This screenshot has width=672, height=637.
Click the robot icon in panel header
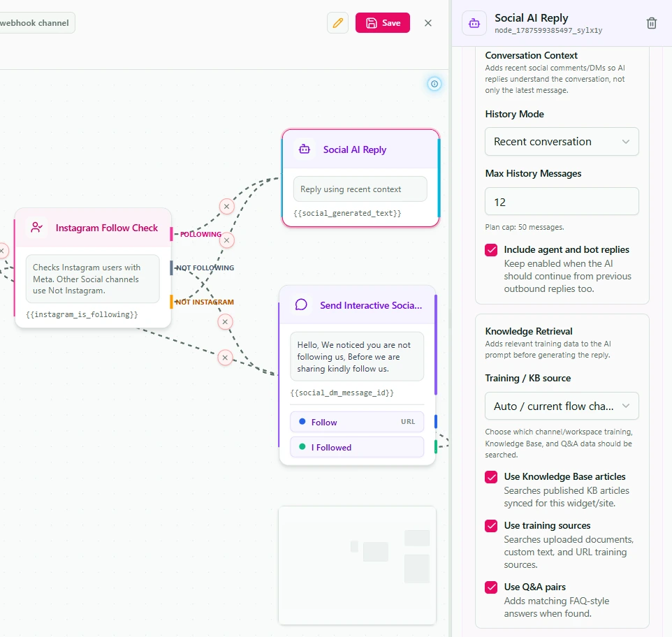click(x=474, y=23)
